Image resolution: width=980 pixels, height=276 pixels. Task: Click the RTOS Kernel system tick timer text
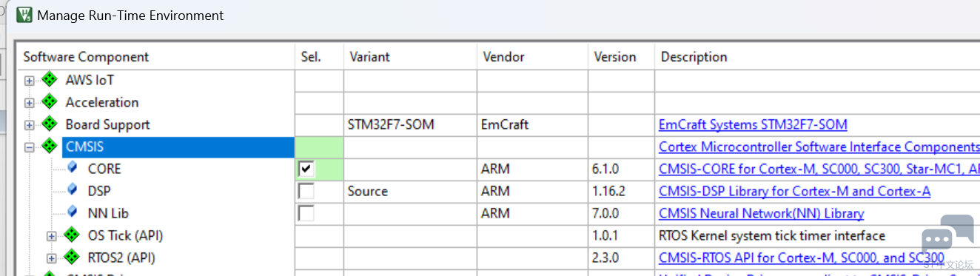pos(772,236)
